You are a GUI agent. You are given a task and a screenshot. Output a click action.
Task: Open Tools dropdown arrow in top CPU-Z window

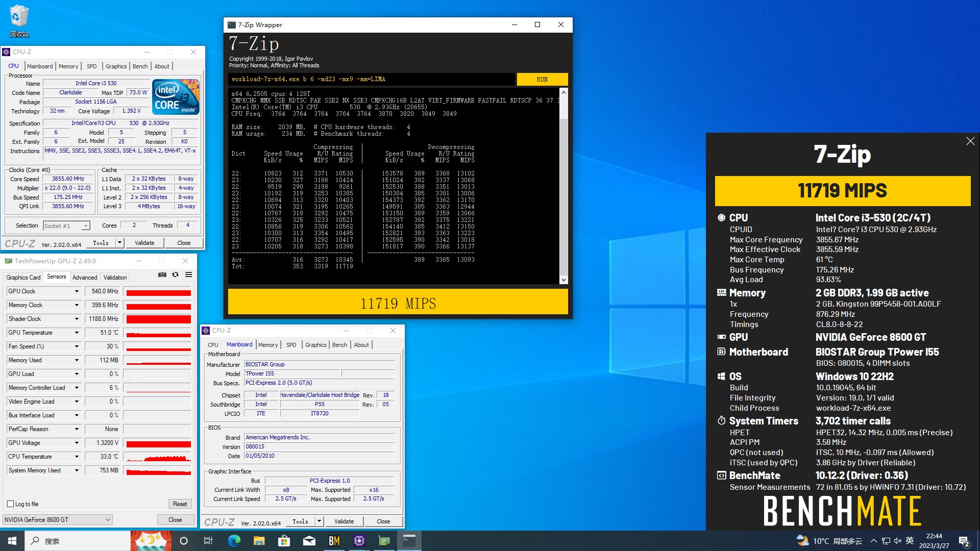coord(119,243)
